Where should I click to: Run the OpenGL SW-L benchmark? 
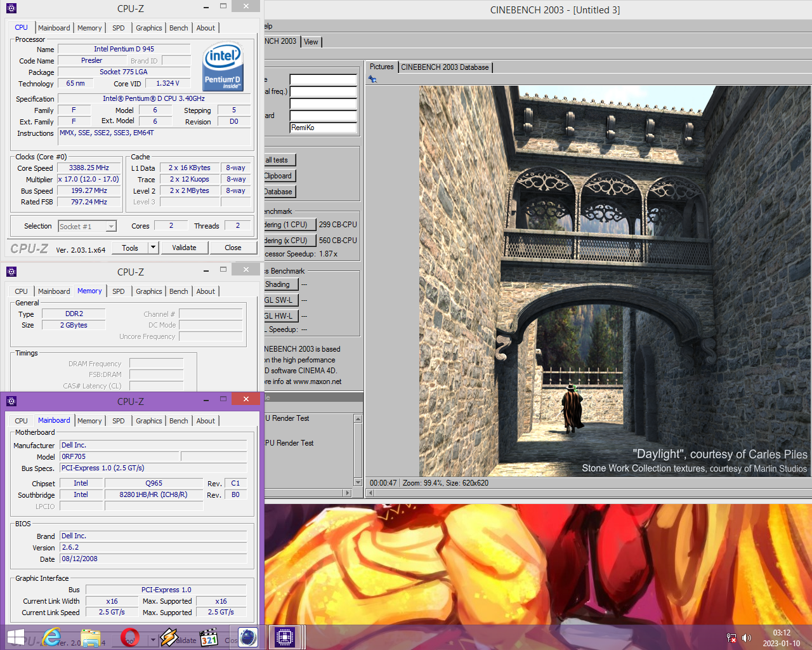tap(281, 300)
